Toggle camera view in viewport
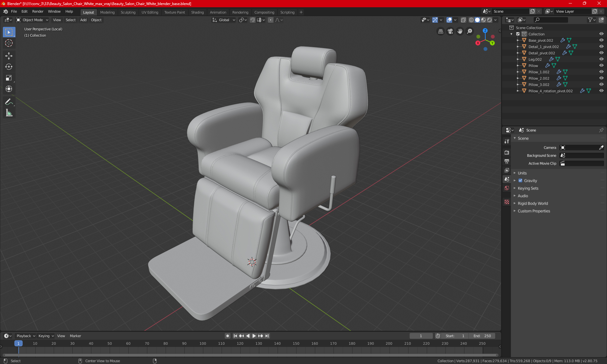Viewport: 607px width, 364px height. [450, 31]
